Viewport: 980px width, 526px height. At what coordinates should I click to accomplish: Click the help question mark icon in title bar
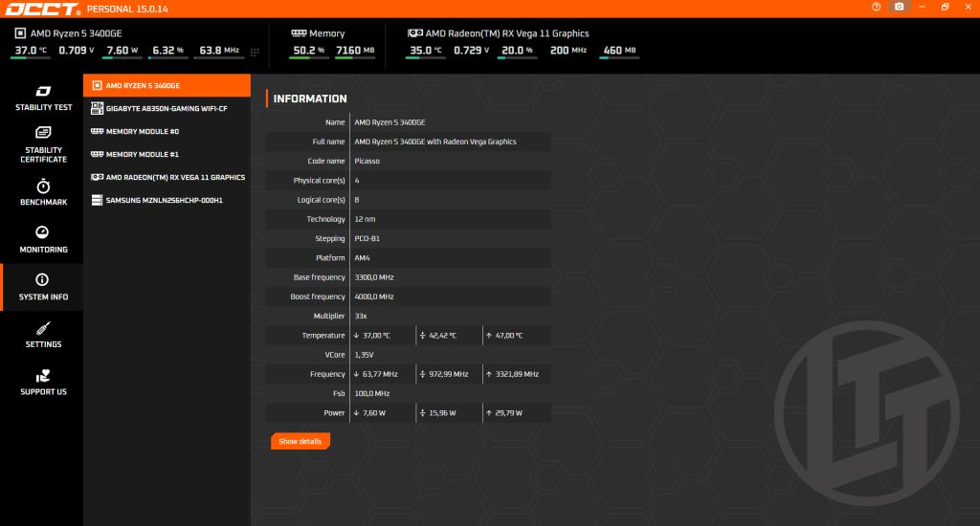[x=877, y=7]
